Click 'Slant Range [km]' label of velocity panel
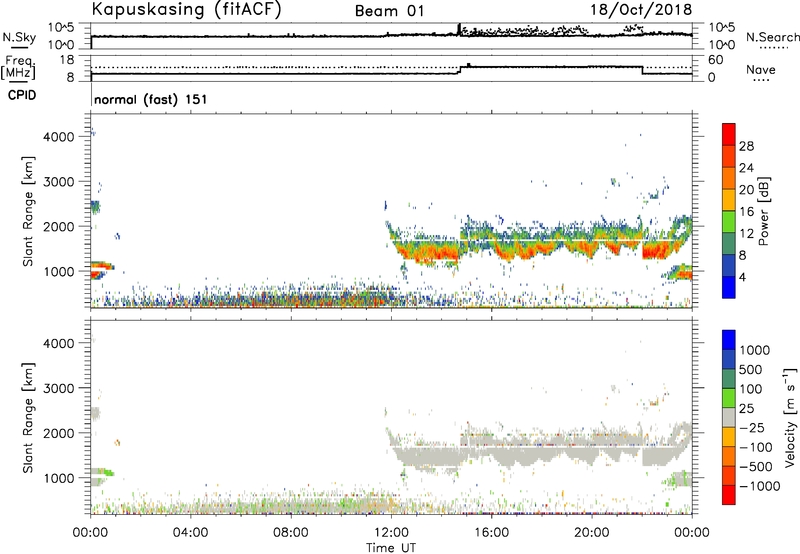Screen dimensions: 800x554 pos(28,417)
